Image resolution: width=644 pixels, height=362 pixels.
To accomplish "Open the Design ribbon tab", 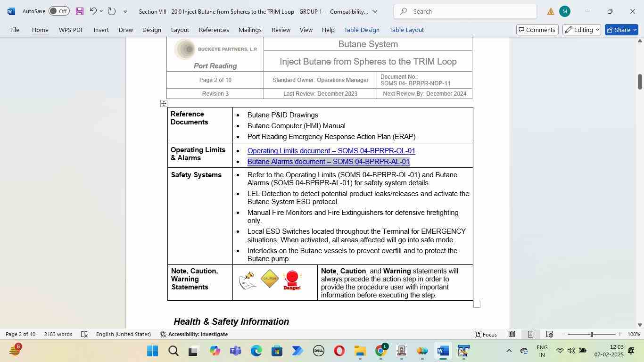I will click(152, 30).
